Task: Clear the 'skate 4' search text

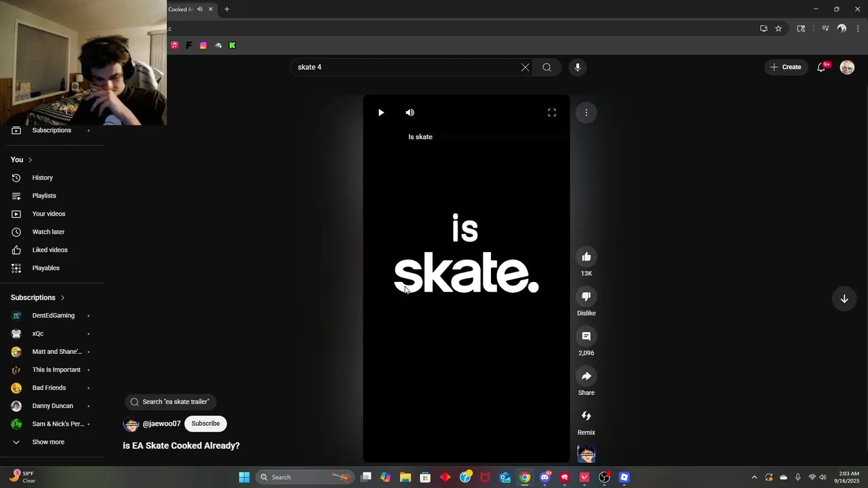Action: pyautogui.click(x=525, y=67)
